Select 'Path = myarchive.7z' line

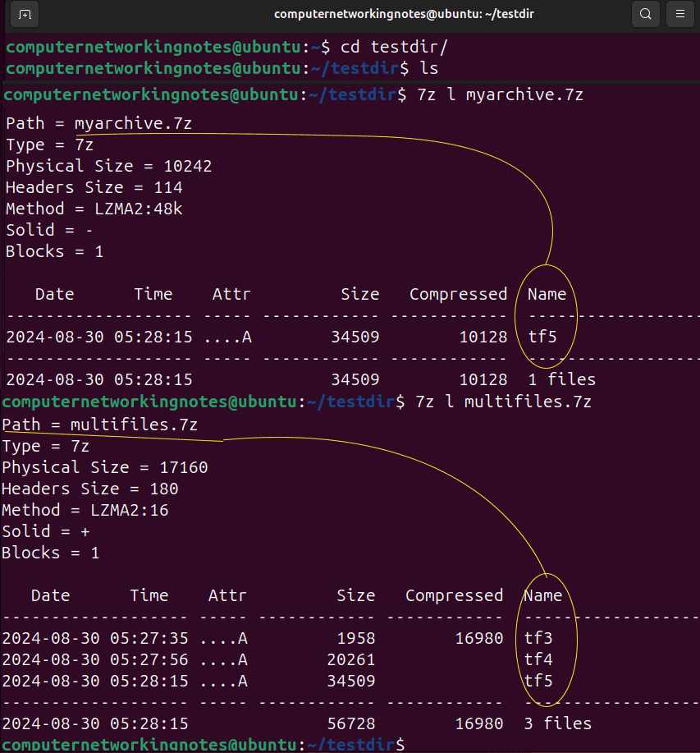coord(98,123)
